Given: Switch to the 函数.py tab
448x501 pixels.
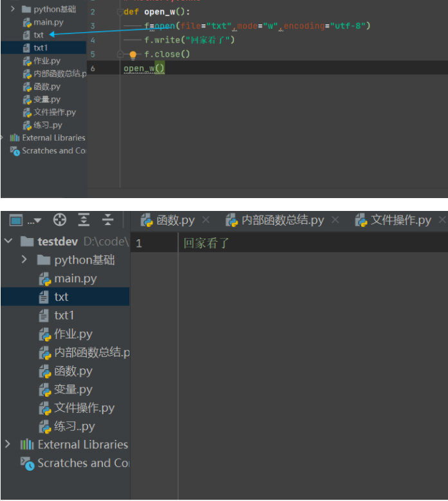Looking at the screenshot, I should (168, 220).
